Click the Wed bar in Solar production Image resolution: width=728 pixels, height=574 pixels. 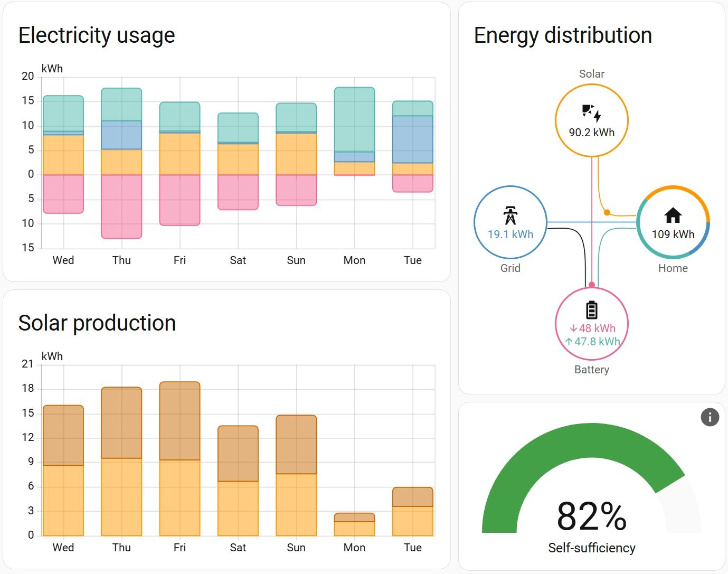tap(63, 470)
